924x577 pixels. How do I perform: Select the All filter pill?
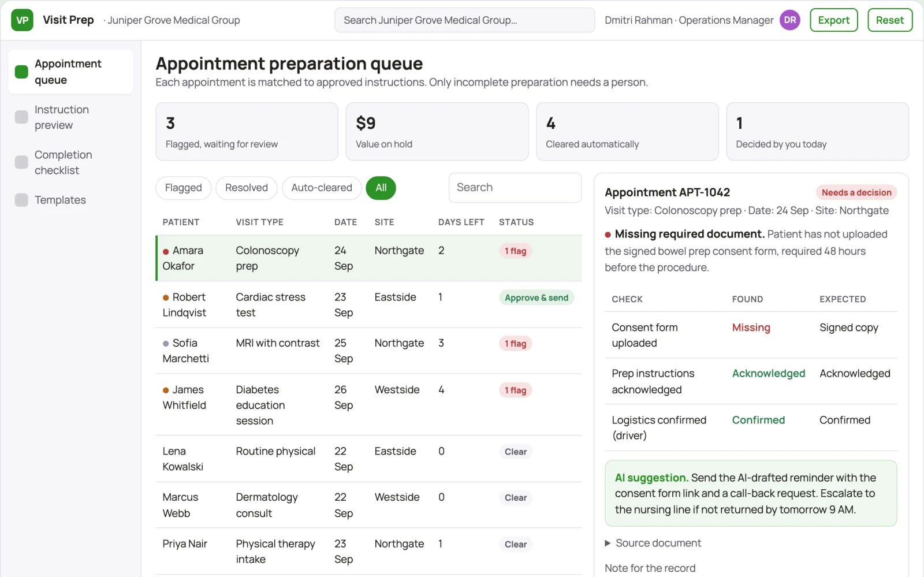pyautogui.click(x=381, y=188)
